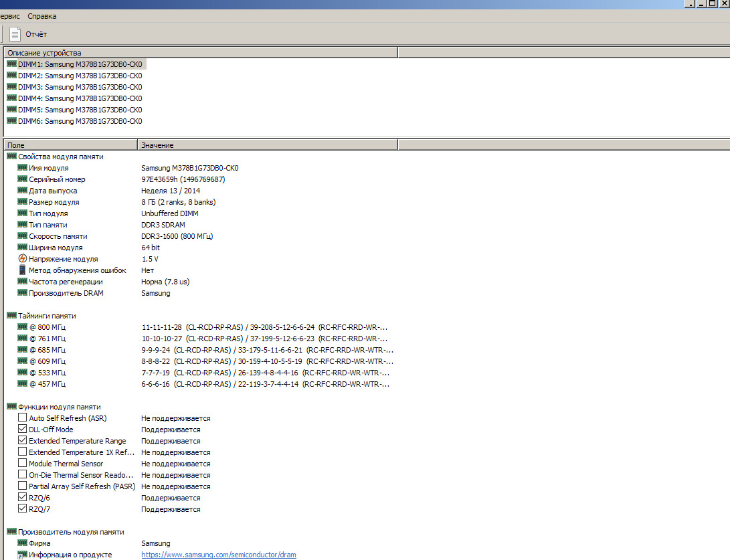The width and height of the screenshot is (730, 560).
Task: Click the Отчёт toolbar label
Action: 36,34
